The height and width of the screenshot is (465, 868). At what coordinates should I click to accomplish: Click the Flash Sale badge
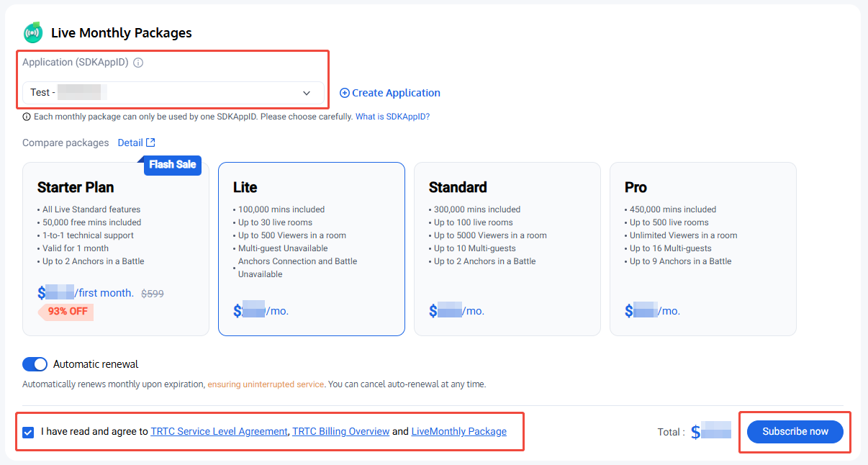coord(172,165)
